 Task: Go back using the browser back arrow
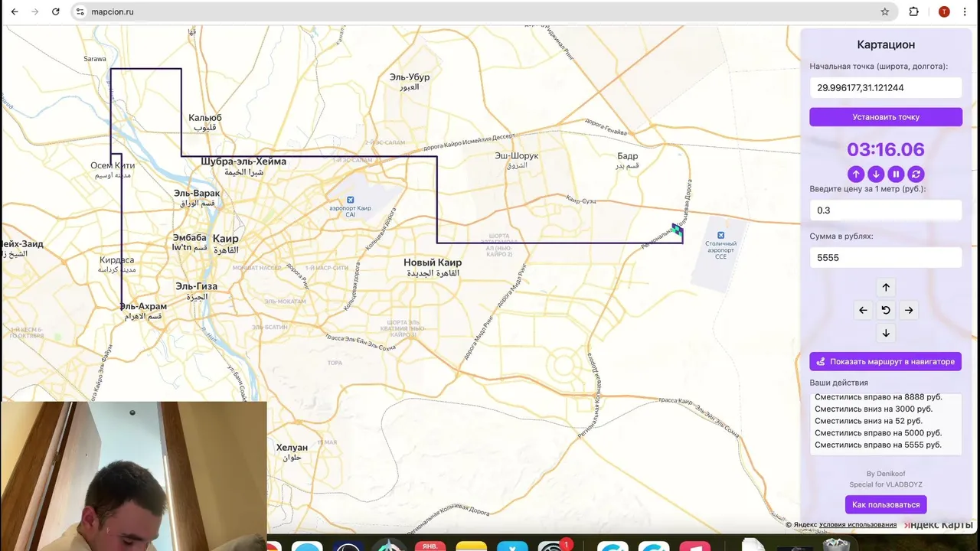tap(15, 11)
